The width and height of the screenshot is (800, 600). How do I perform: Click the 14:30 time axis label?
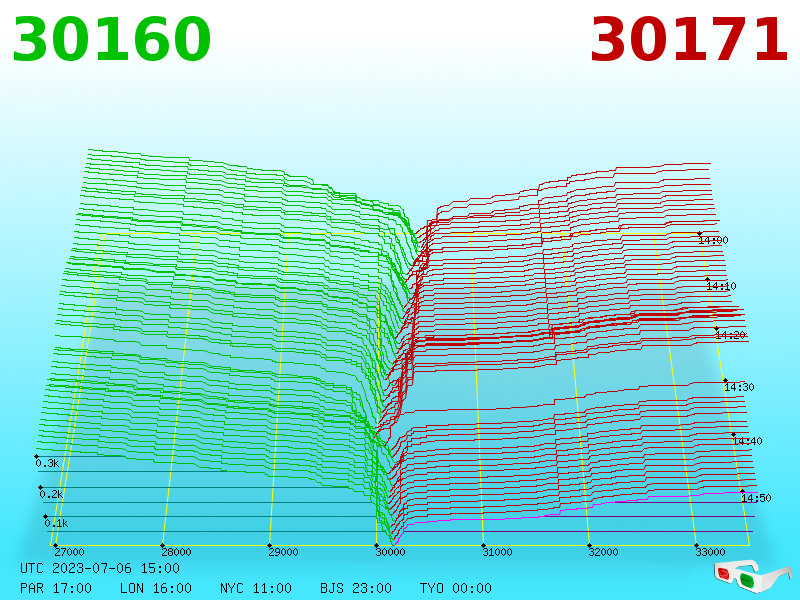(739, 387)
